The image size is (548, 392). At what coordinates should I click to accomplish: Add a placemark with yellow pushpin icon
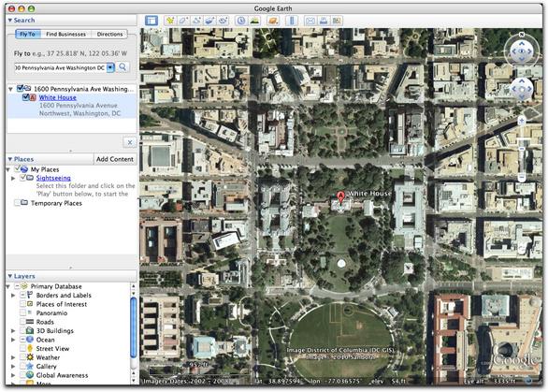[x=170, y=21]
